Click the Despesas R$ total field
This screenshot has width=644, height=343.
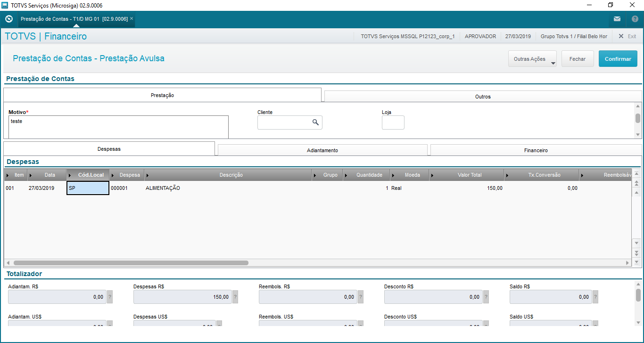tap(183, 297)
